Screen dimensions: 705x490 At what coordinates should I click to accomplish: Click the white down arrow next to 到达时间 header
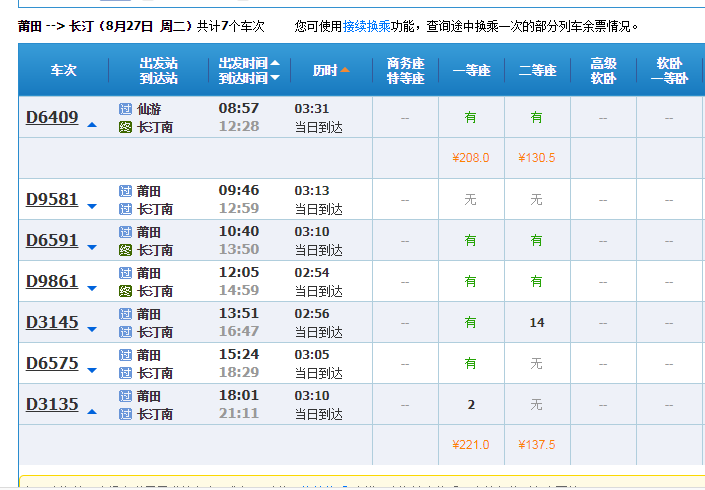click(275, 78)
